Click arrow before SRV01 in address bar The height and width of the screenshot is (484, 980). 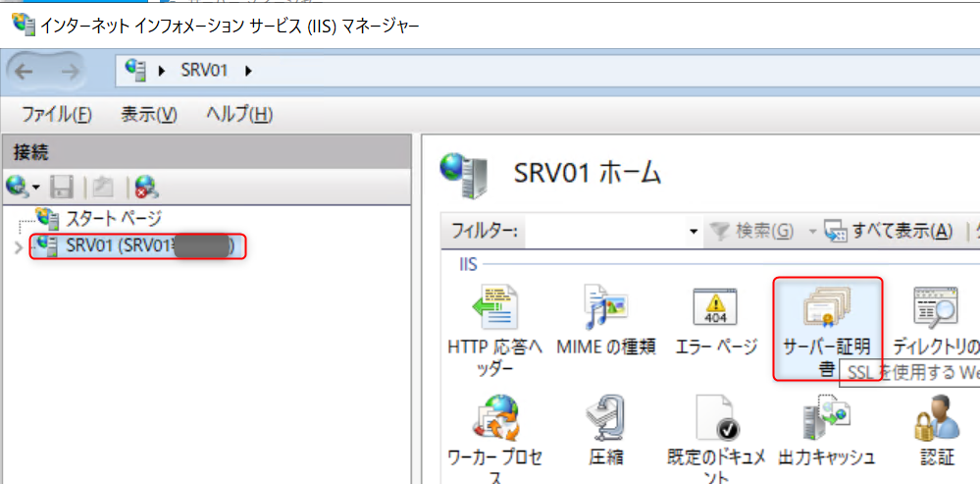[x=163, y=72]
